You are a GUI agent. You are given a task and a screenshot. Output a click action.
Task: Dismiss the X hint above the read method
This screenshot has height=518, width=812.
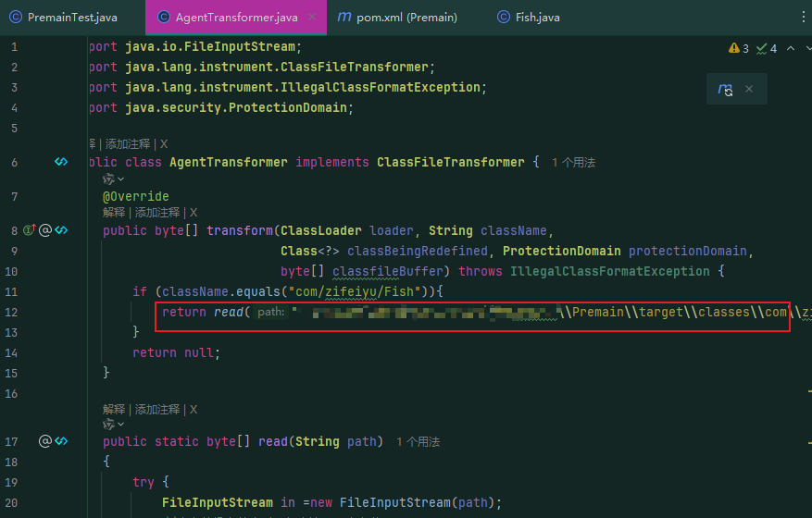tap(194, 410)
